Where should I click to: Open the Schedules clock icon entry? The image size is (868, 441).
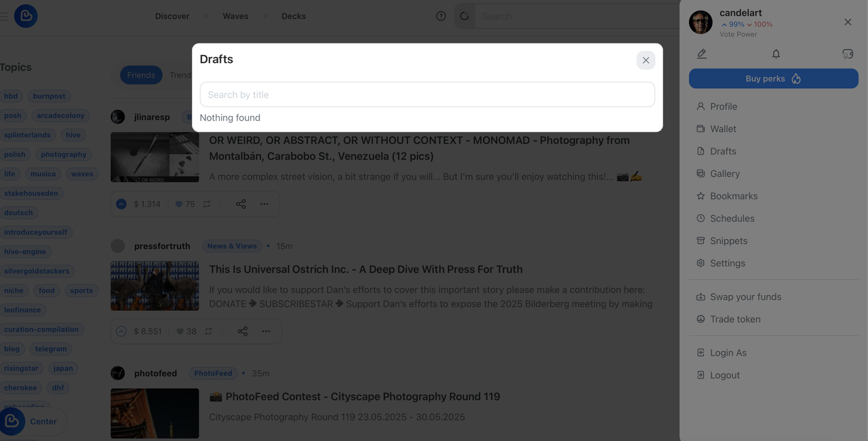(x=701, y=218)
